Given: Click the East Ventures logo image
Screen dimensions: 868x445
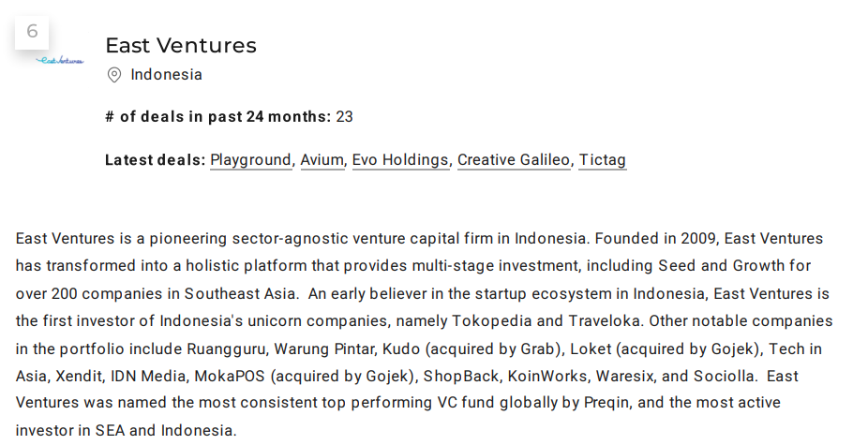Looking at the screenshot, I should click(x=60, y=60).
